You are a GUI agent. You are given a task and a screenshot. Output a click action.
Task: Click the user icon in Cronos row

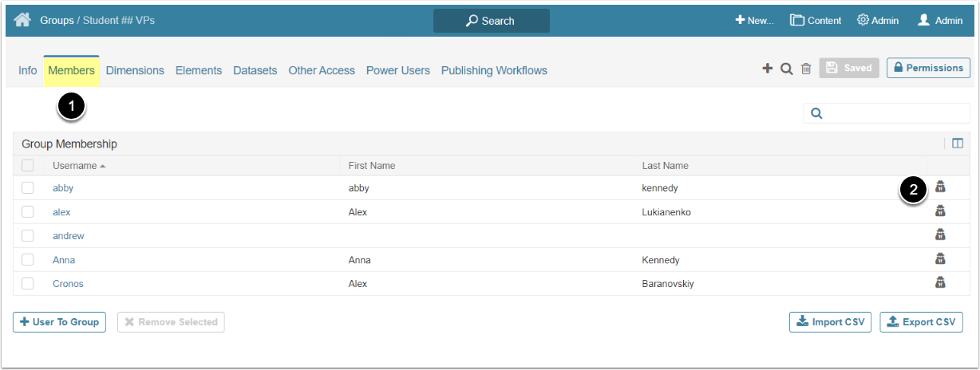coord(940,283)
